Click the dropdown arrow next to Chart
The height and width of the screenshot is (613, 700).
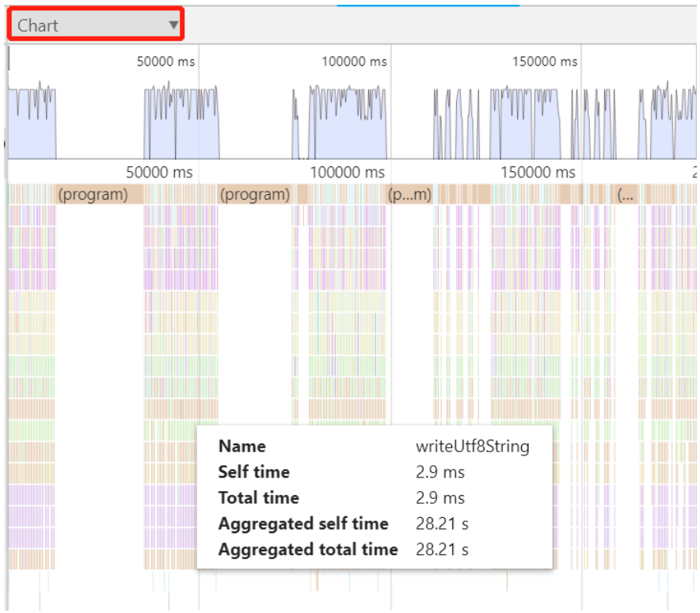[173, 25]
